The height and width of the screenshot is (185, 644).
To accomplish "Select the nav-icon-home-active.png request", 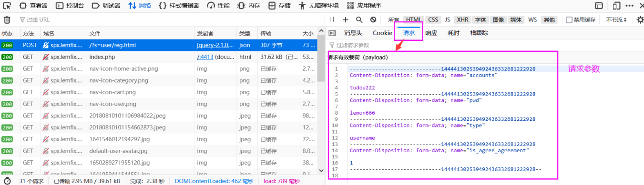I will click(158, 68).
